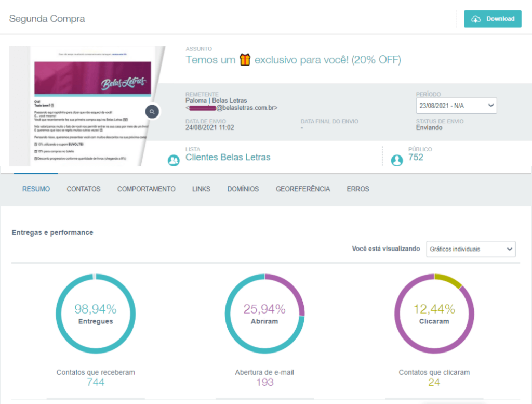Click the magnifier icon on email preview

tap(152, 111)
